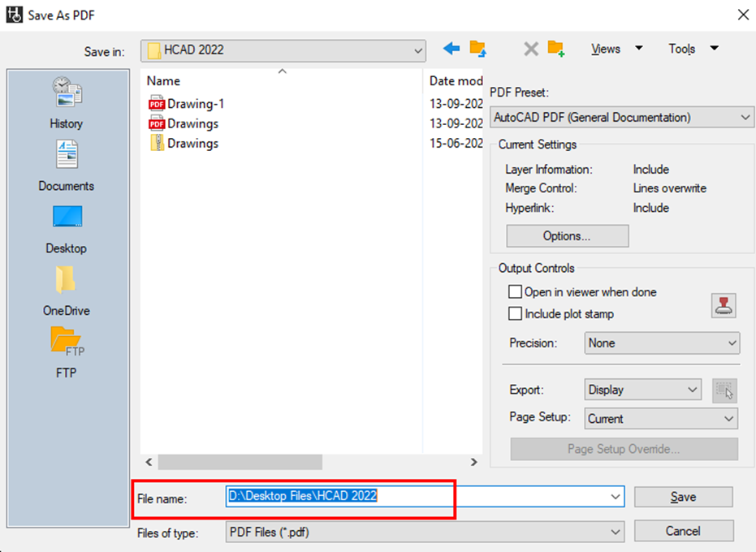Click the file list left scroll arrow
Screen dimensions: 756x552
pyautogui.click(x=149, y=462)
